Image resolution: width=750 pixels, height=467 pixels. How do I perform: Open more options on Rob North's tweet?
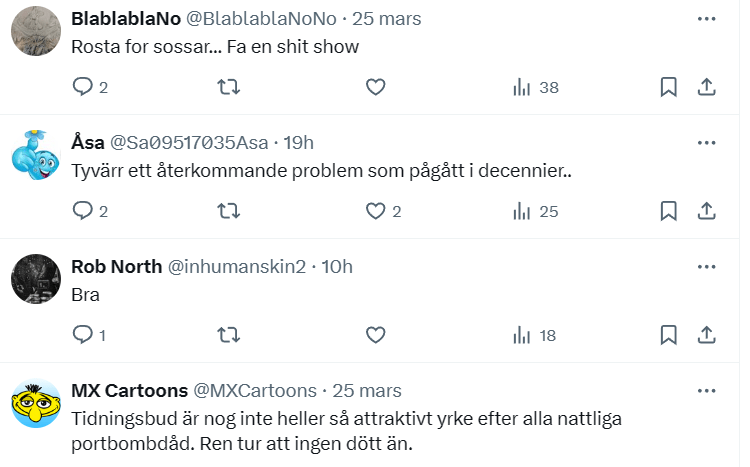point(706,267)
